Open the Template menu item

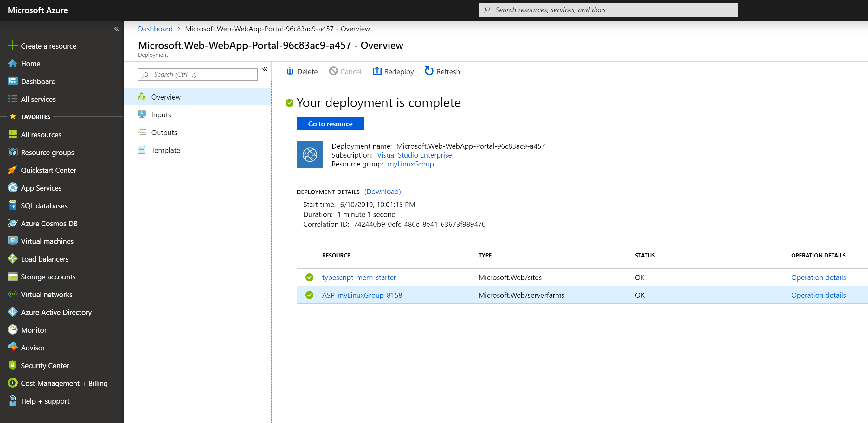(165, 150)
